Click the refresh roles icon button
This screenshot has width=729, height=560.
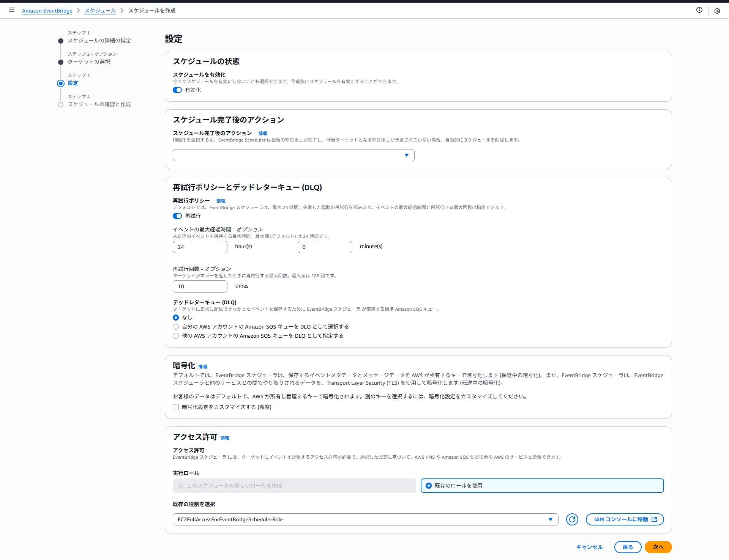(x=572, y=519)
